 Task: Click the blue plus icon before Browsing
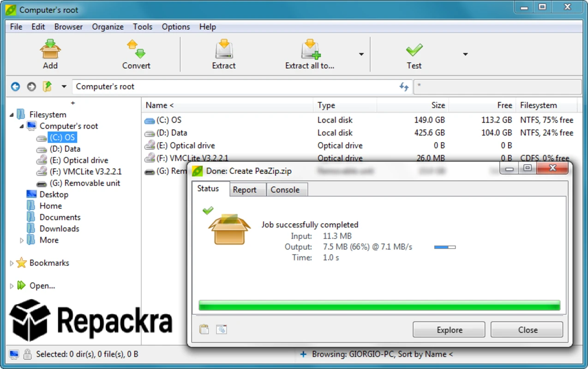pyautogui.click(x=303, y=354)
